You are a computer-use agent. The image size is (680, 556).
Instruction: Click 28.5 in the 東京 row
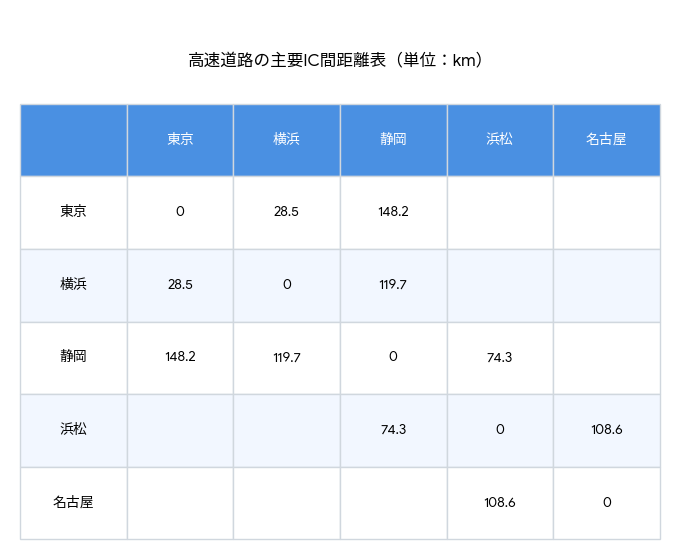click(x=287, y=212)
